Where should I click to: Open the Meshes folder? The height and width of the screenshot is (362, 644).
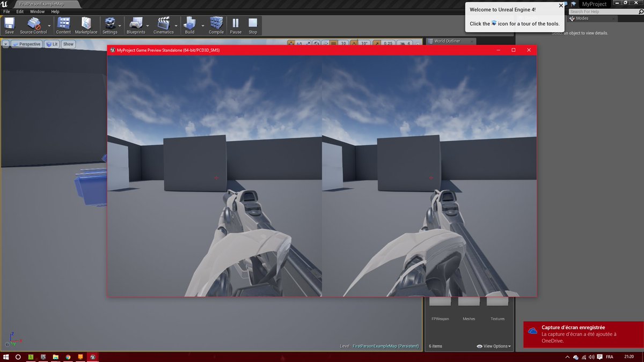coord(469,308)
